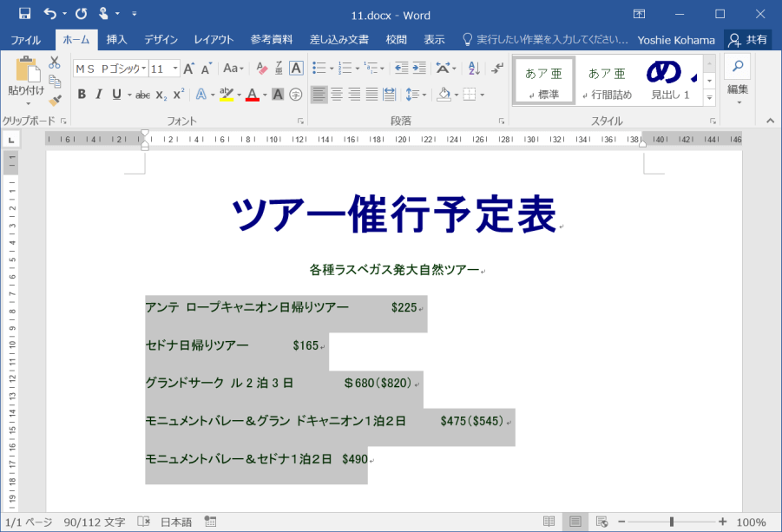The height and width of the screenshot is (532, 782).
Task: Apply the 標準 style
Action: click(543, 80)
